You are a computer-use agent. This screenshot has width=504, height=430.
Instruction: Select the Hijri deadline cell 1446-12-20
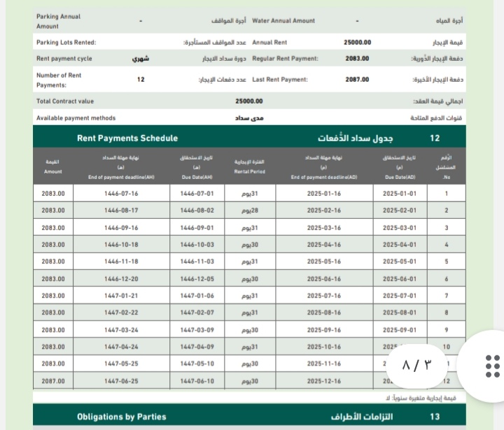[x=121, y=279]
